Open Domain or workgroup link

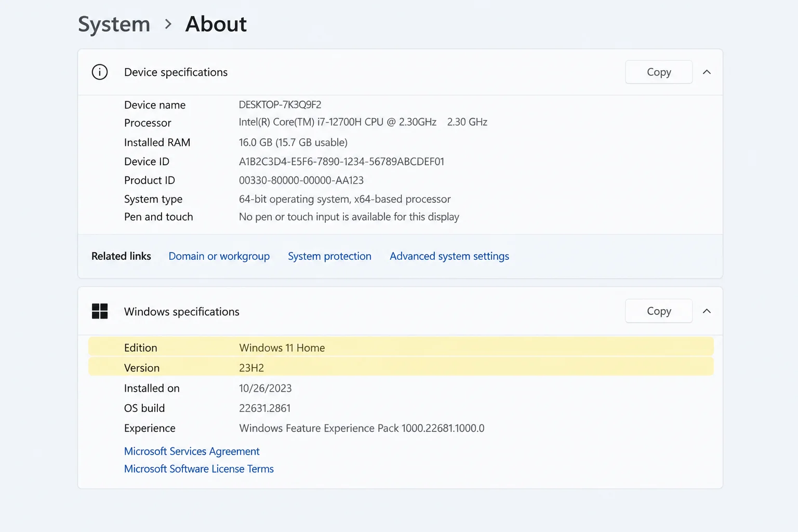click(219, 256)
